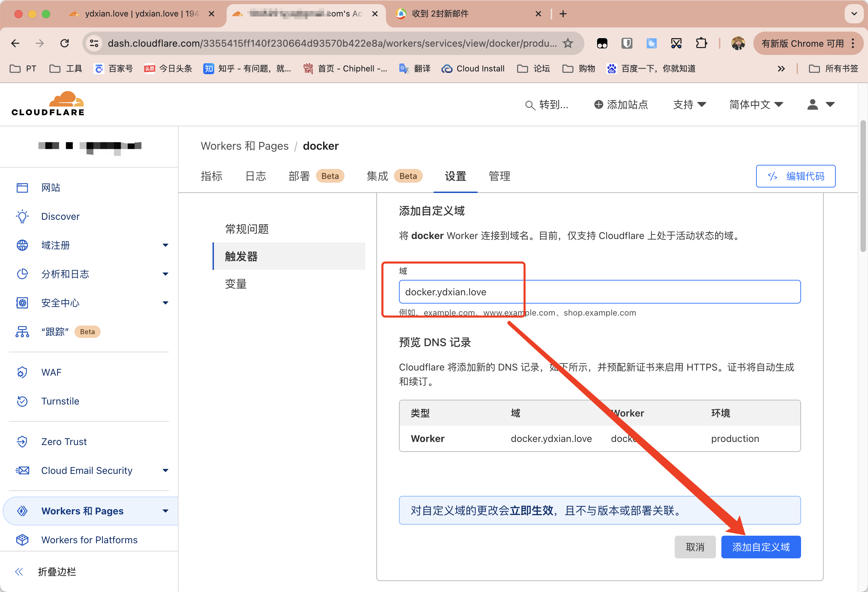Viewport: 868px width, 592px height.
Task: Open the 支持 dropdown
Action: [x=689, y=105]
